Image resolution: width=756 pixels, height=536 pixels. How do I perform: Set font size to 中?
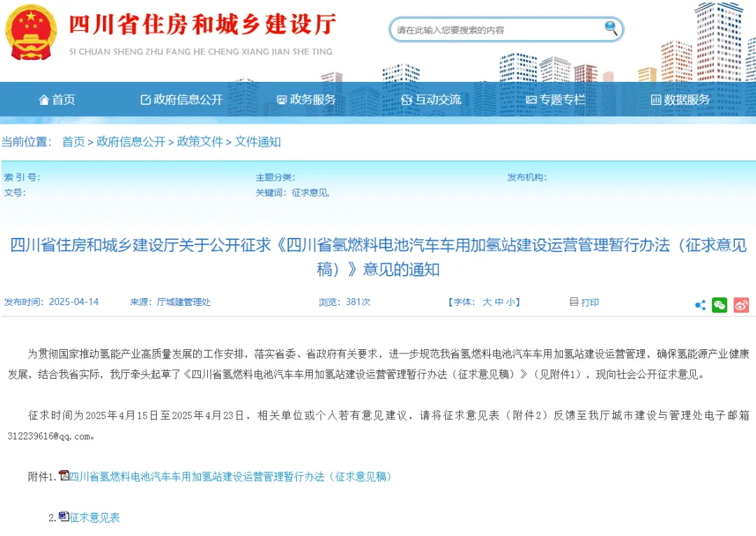[x=499, y=302]
